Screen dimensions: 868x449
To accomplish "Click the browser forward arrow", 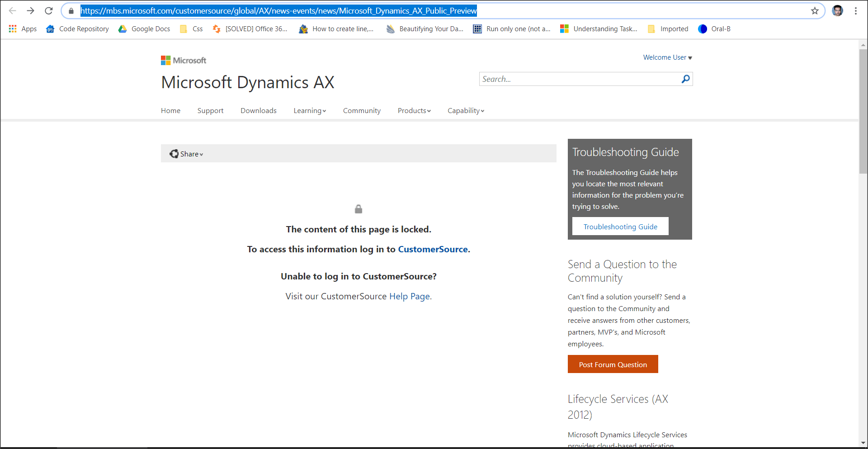I will coord(30,11).
